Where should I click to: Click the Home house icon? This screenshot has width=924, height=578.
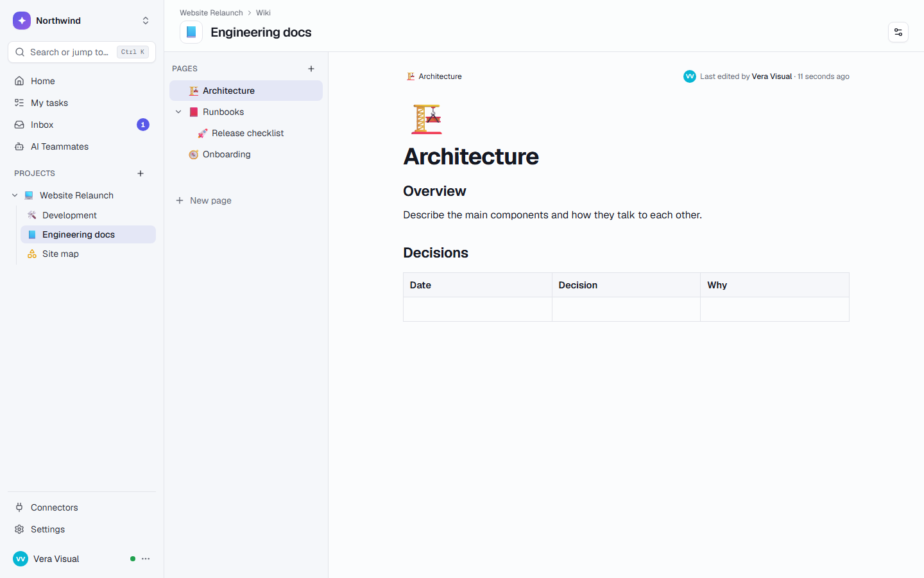coord(19,81)
